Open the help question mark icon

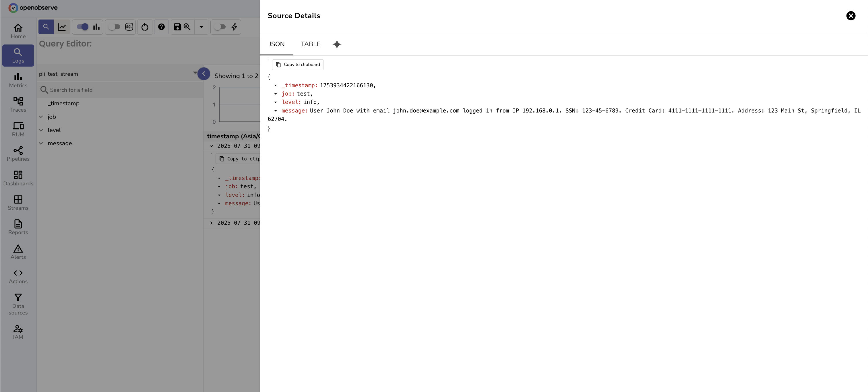[x=161, y=27]
